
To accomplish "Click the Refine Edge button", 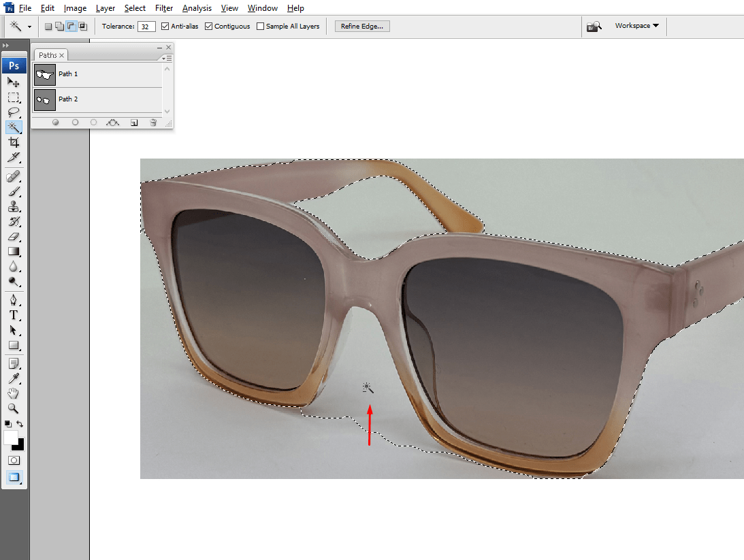I will point(361,25).
